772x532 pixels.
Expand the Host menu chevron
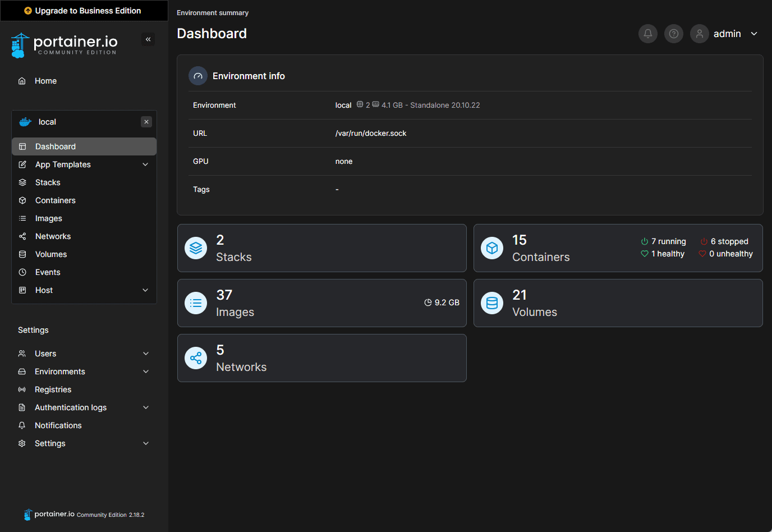pos(145,290)
